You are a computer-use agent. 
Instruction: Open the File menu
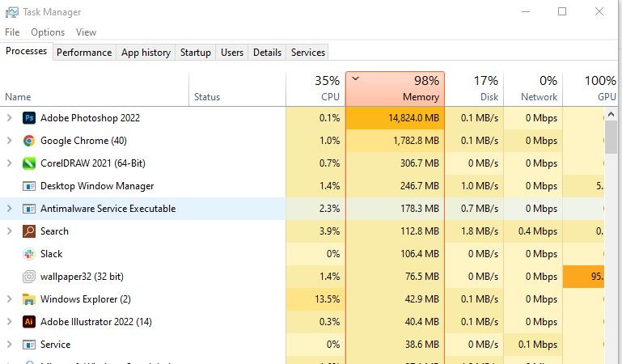(x=12, y=32)
